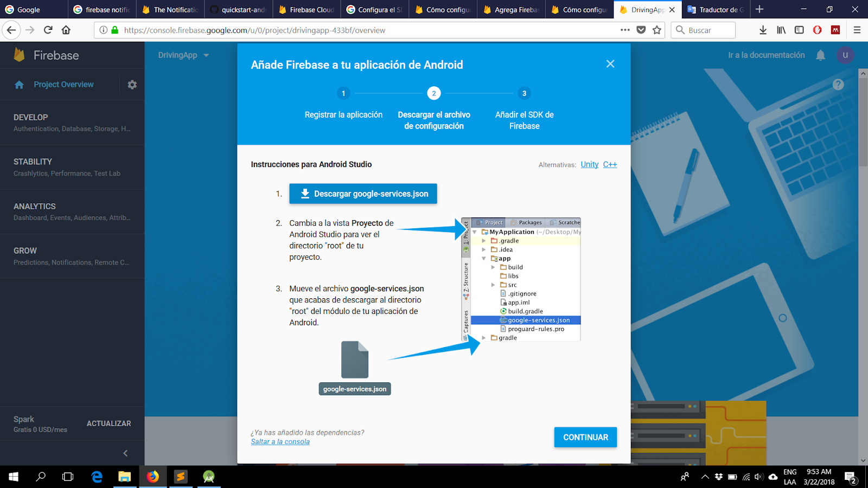868x488 pixels.
Task: Expand the DrivingApp project dropdown
Action: pos(183,55)
